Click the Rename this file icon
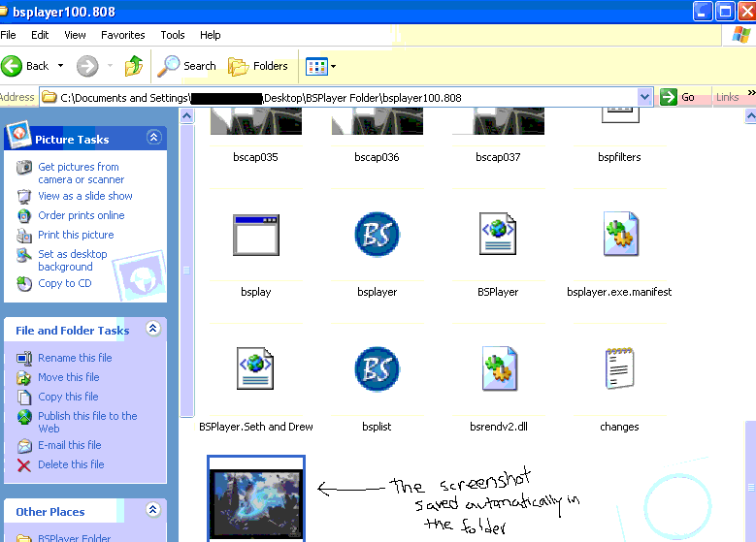Viewport: 756px width, 542px height. click(24, 358)
